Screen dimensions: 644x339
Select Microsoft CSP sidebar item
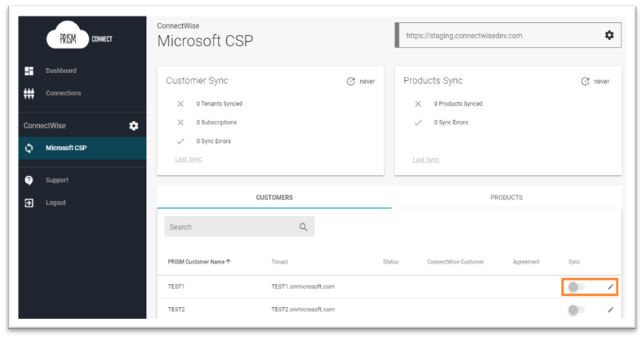click(x=82, y=148)
